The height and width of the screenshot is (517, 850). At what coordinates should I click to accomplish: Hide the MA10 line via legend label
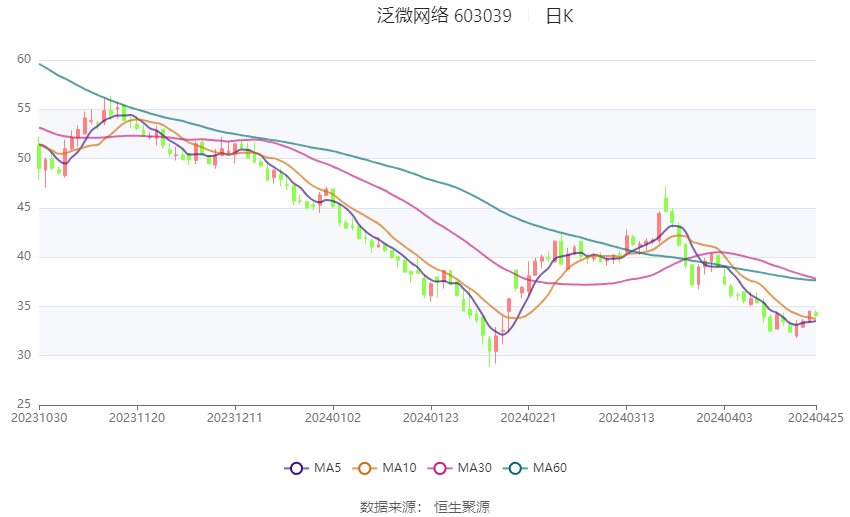pyautogui.click(x=399, y=468)
